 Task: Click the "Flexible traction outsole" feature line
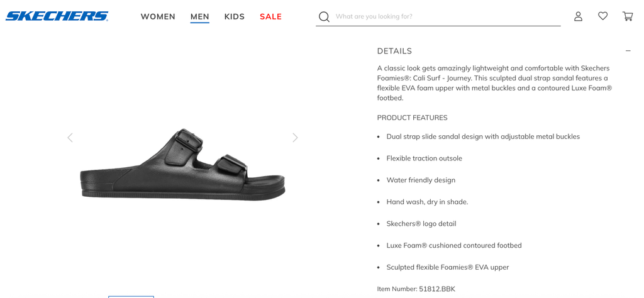pos(424,158)
